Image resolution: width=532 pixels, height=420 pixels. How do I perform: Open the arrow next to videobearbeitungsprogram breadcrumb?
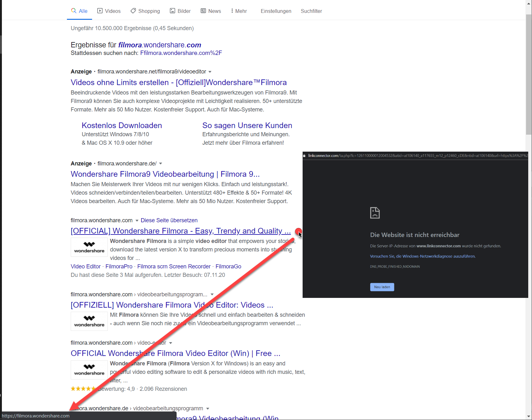coord(212,294)
